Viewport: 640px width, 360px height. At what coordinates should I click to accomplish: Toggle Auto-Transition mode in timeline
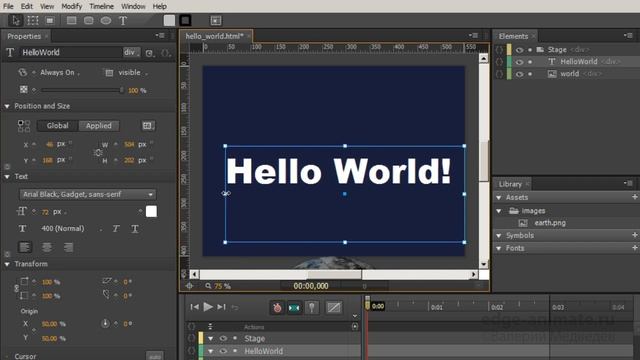294,307
